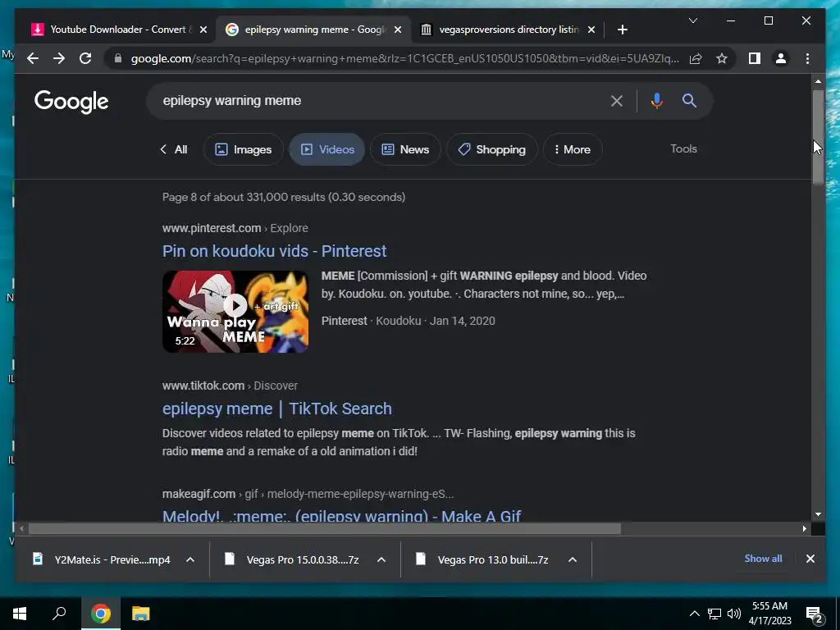840x630 pixels.
Task: Click the site lock icon in address bar
Action: tap(118, 58)
